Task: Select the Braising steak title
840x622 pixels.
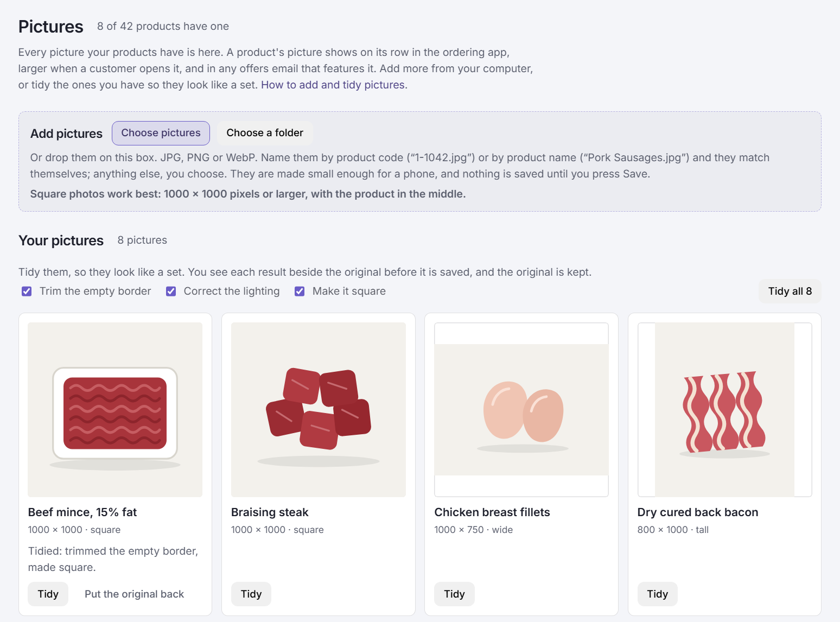Action: (270, 512)
